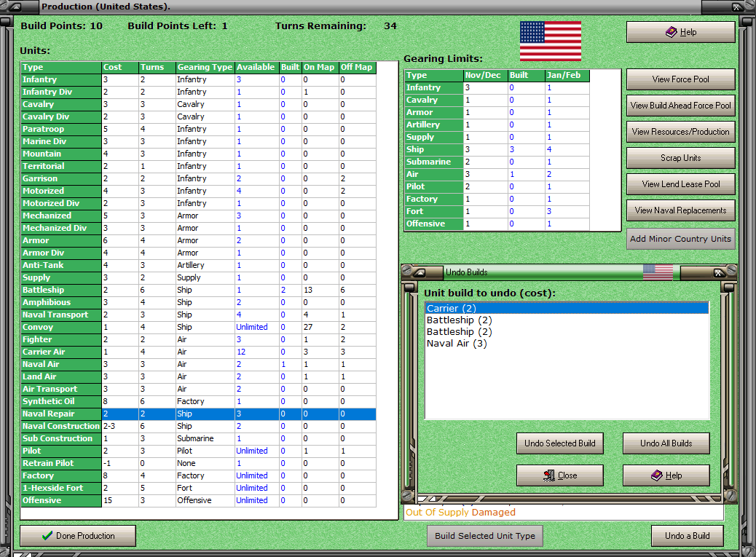Click the Off Map column header
Screen dimensions: 756x557
pos(358,68)
